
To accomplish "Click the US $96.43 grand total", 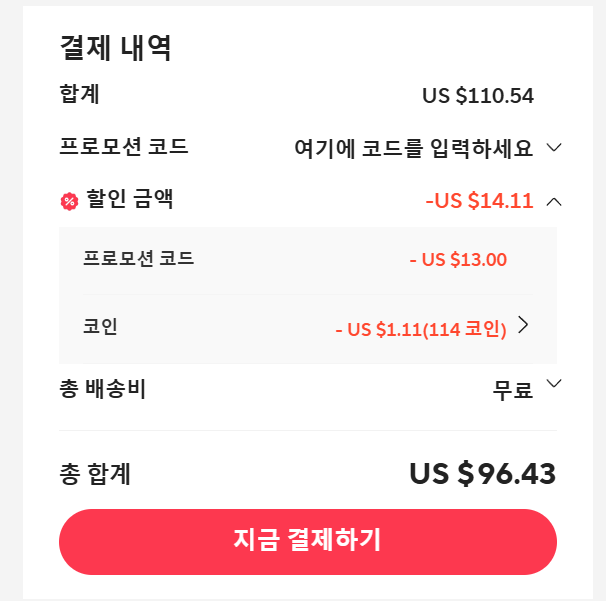I will click(x=482, y=474).
